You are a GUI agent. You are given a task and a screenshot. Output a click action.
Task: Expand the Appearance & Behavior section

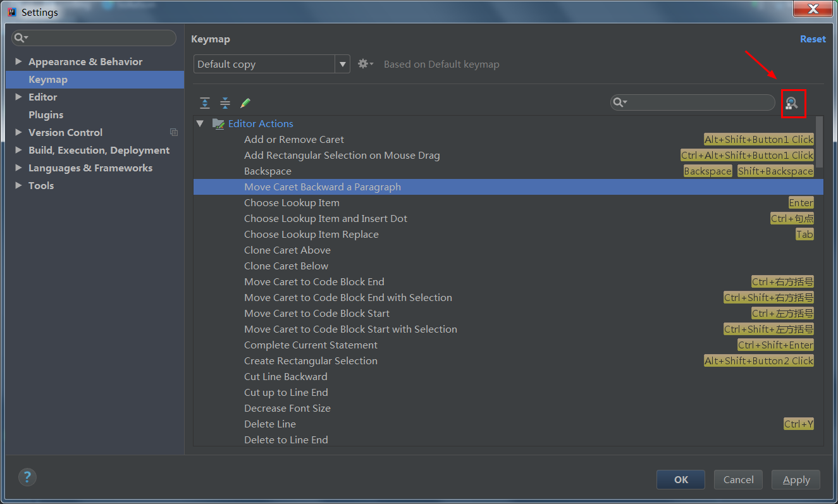pyautogui.click(x=18, y=61)
